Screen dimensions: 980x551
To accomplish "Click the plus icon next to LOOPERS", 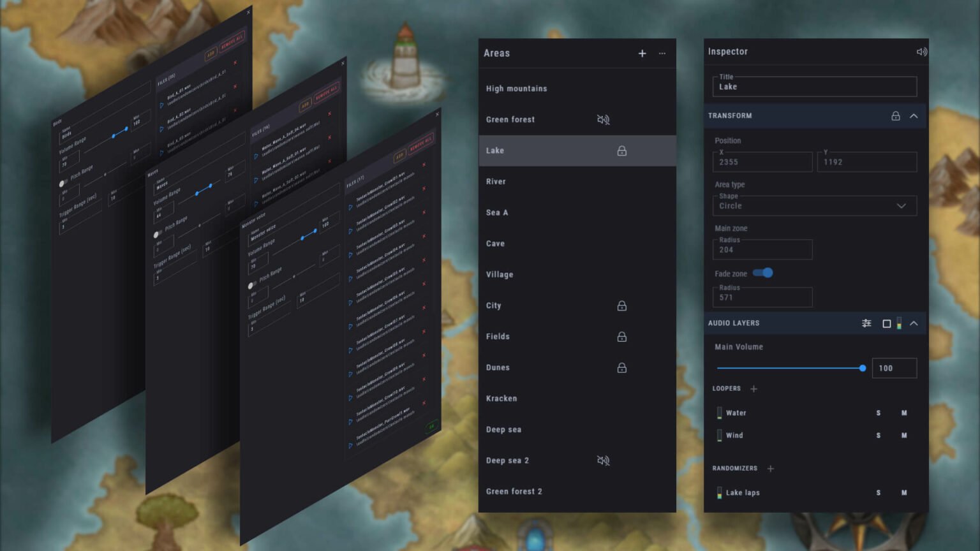I will (754, 388).
